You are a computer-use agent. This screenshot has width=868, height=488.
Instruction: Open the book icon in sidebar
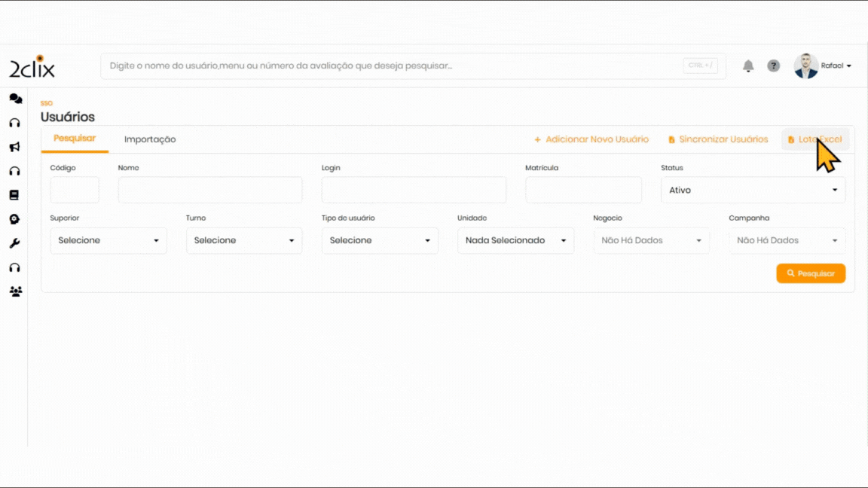pos(14,195)
